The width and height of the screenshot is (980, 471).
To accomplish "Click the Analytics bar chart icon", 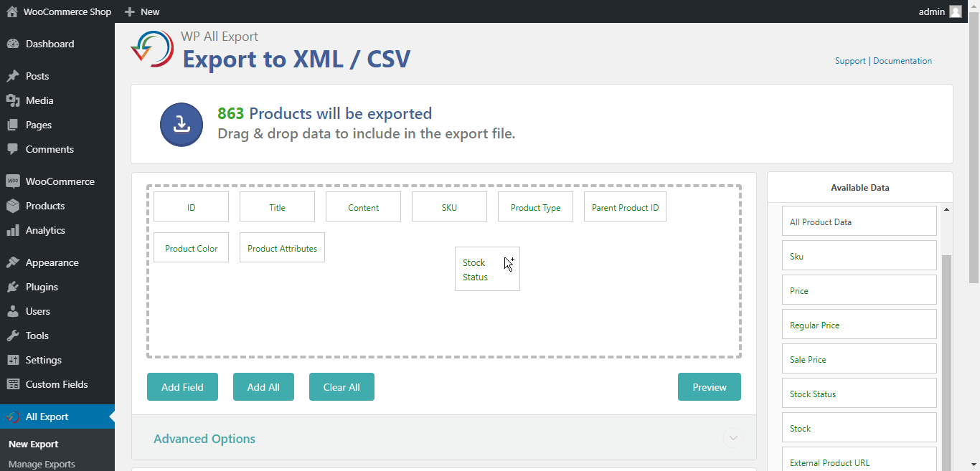I will coord(12,230).
